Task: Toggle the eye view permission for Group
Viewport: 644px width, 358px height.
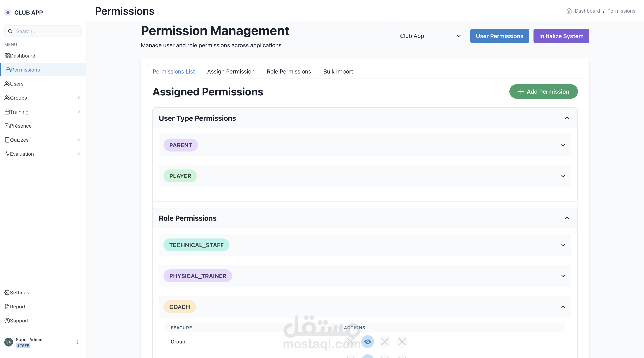Action: [367, 341]
